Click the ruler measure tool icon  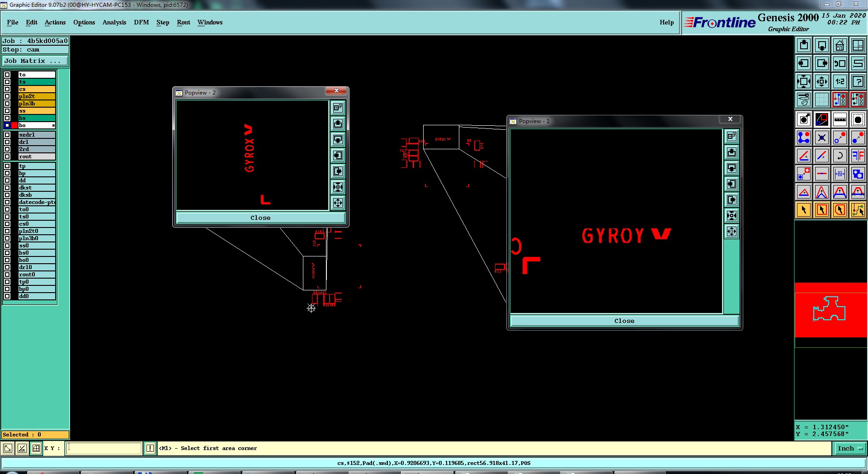point(840,119)
